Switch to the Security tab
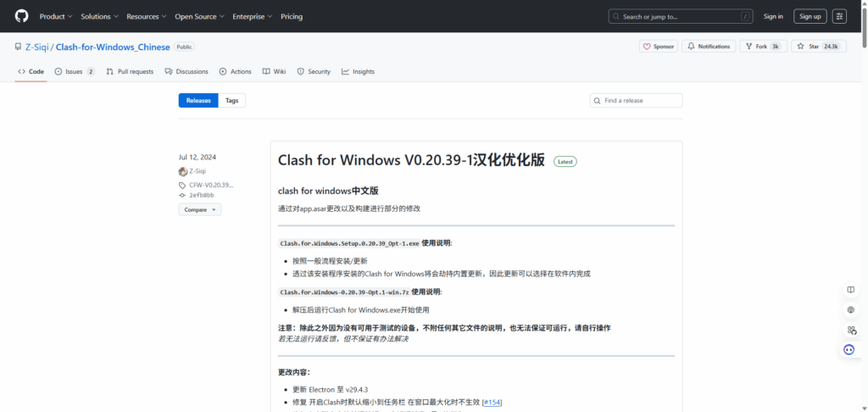 tap(314, 71)
